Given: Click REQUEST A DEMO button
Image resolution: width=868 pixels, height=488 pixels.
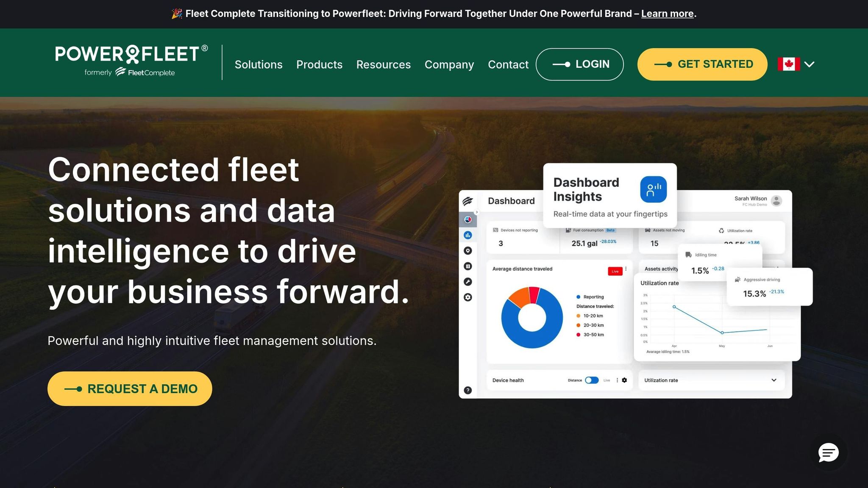Looking at the screenshot, I should 130,389.
